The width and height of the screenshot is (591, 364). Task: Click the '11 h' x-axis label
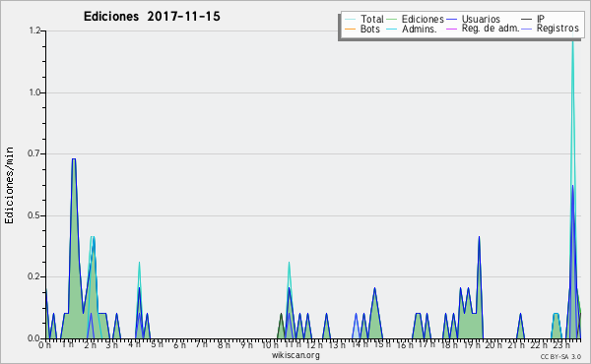293,344
